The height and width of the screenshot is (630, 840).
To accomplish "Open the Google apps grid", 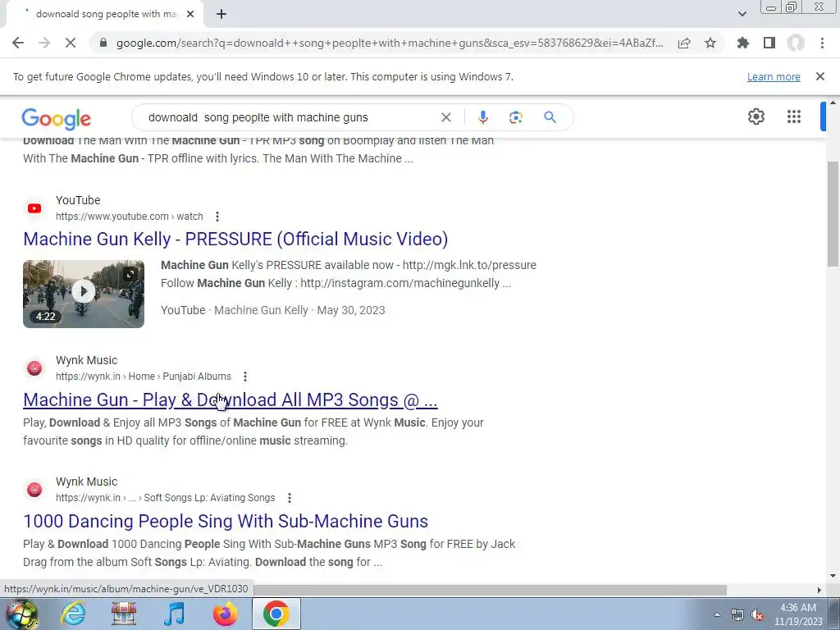I will [x=794, y=116].
